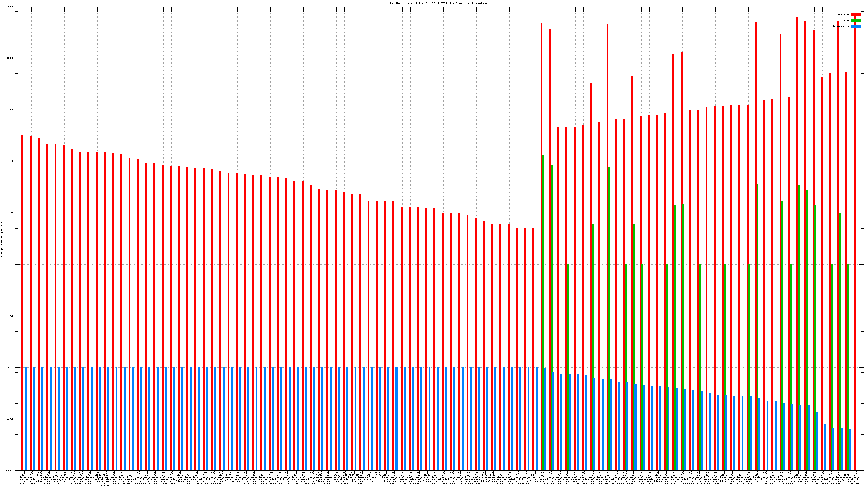The height and width of the screenshot is (488, 868).
Task: Click the 10000 y-axis tick label
Action: [11, 58]
